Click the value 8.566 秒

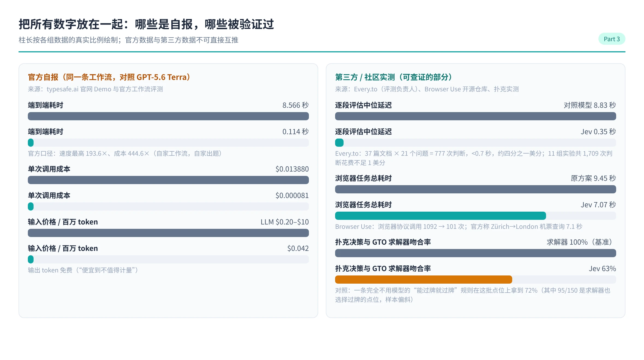click(x=296, y=105)
